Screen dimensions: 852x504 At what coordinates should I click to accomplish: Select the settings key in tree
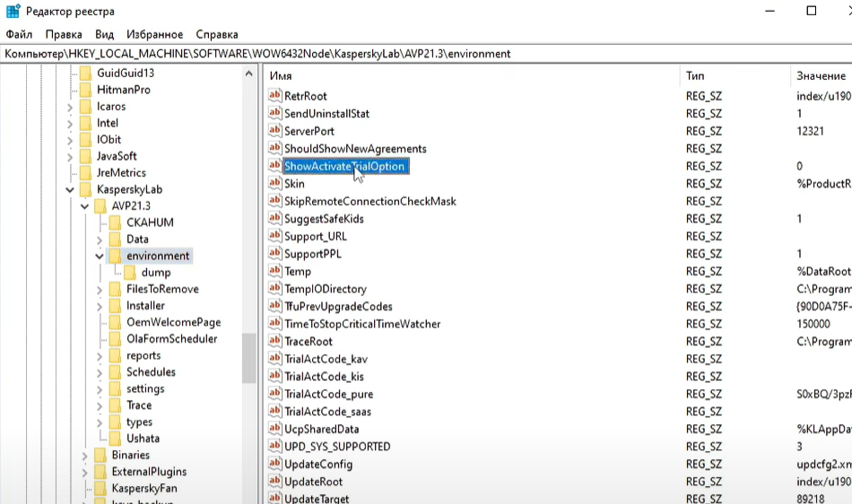pos(145,389)
